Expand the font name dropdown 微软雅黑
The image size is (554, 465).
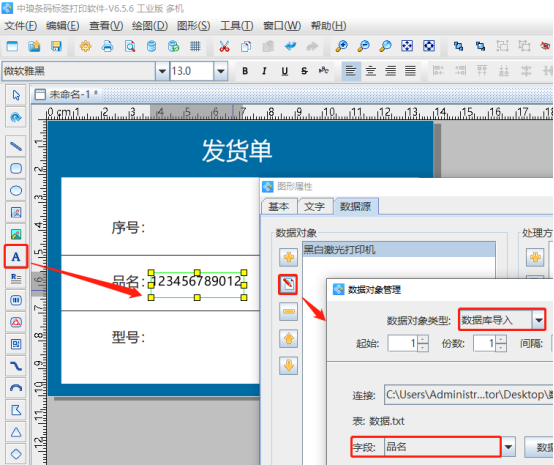point(162,71)
